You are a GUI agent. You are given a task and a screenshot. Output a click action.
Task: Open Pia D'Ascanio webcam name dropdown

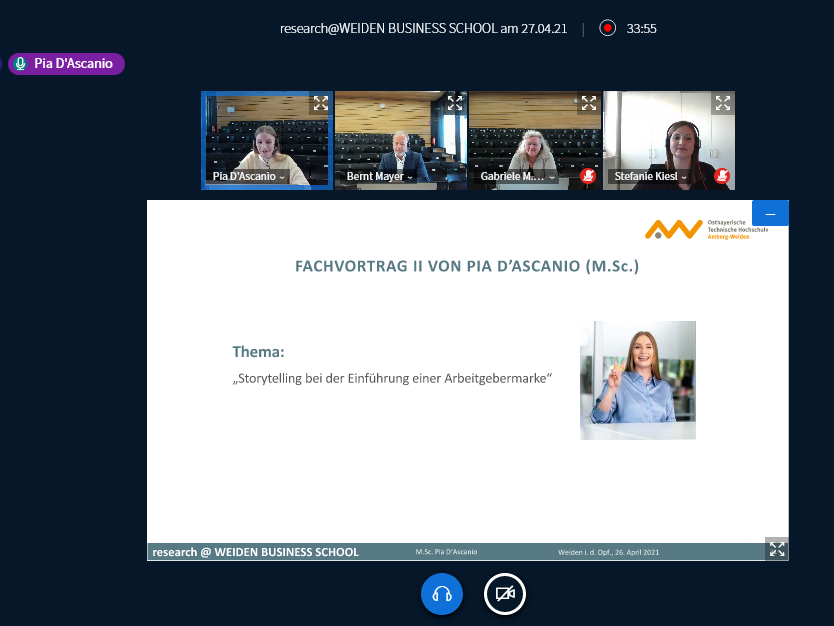[248, 176]
